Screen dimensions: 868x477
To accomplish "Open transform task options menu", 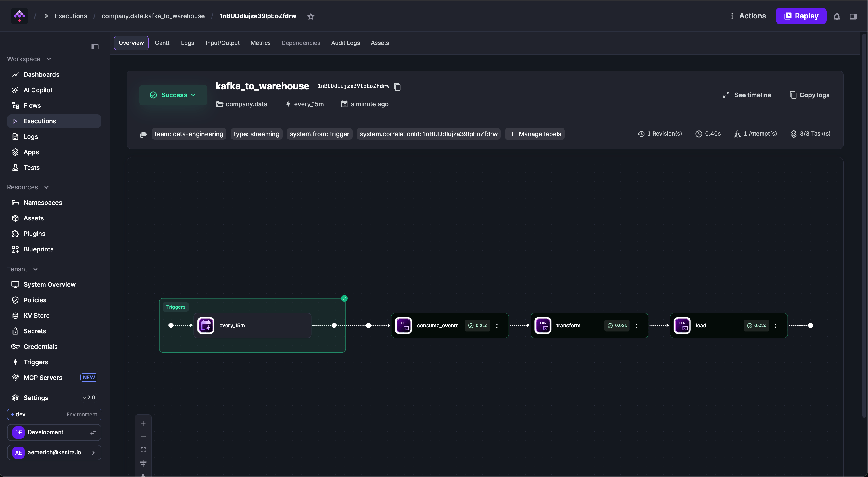I will pyautogui.click(x=636, y=326).
